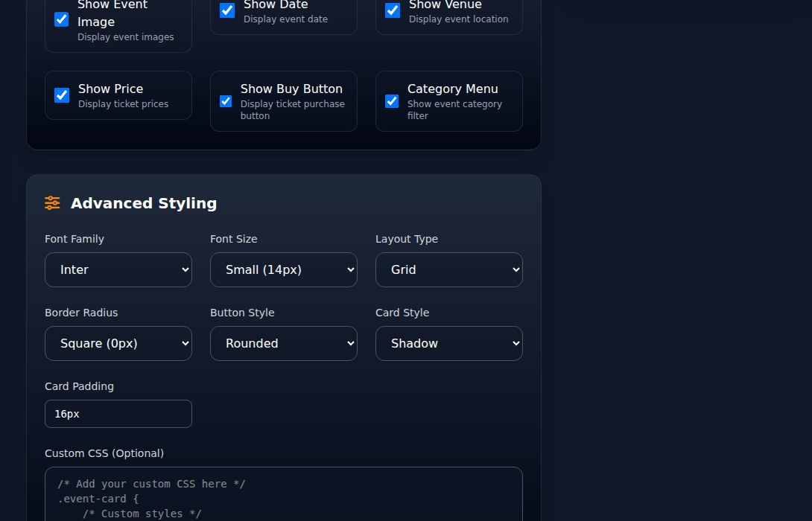Toggle the Show Date checkbox

[x=226, y=10]
